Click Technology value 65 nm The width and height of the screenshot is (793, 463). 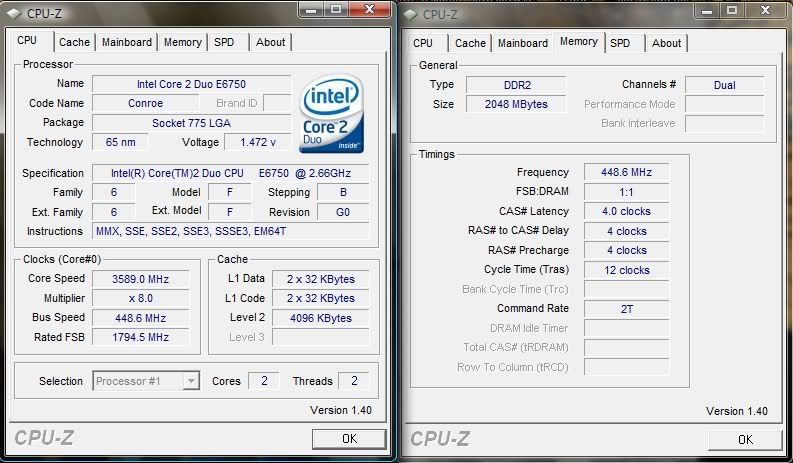[120, 142]
